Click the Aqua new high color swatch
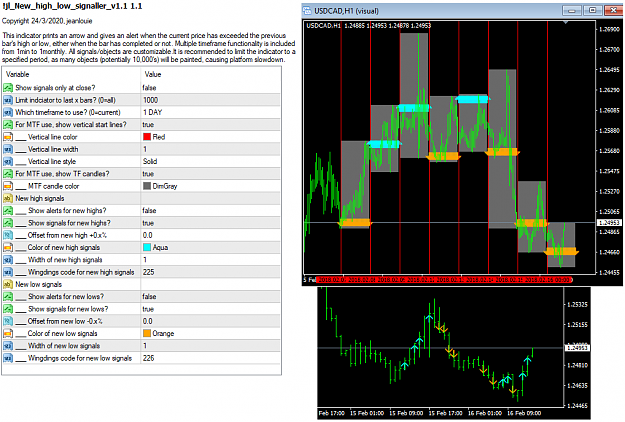This screenshot has height=422, width=625. (x=147, y=247)
